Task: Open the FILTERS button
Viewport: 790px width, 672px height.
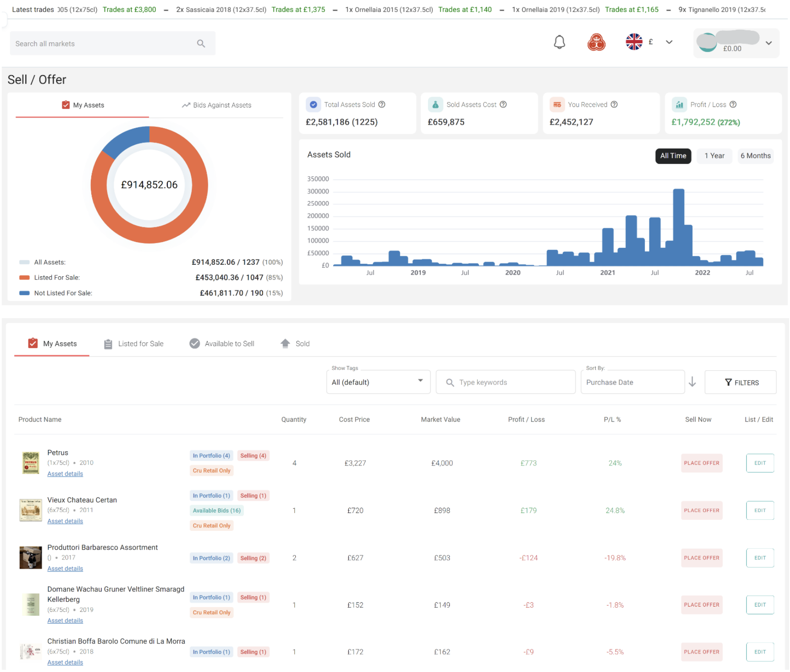Action: click(741, 382)
